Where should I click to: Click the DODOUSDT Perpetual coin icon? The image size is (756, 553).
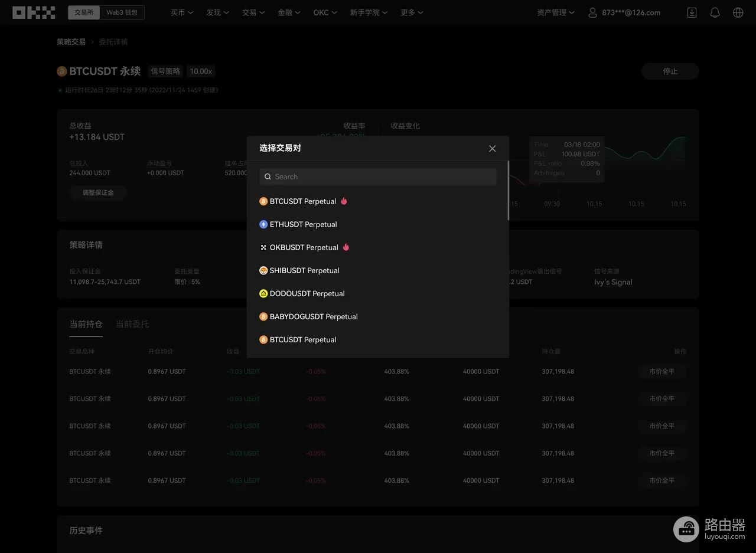[263, 293]
